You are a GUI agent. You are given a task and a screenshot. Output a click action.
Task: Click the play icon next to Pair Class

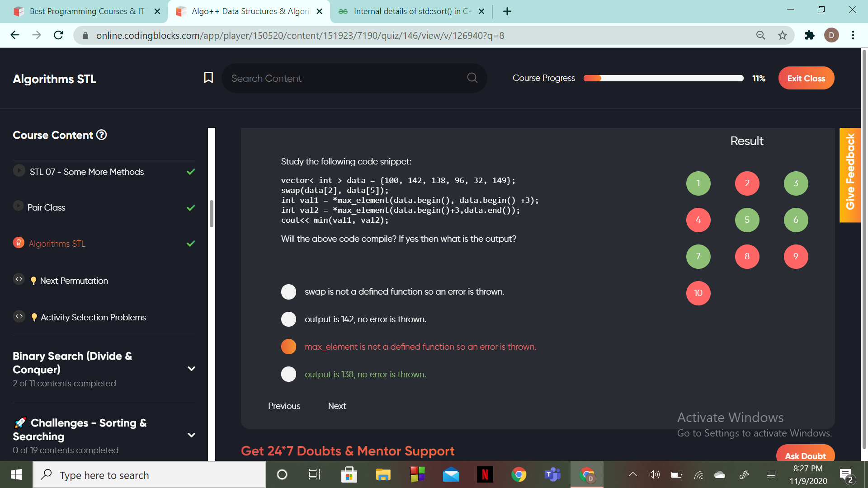coord(18,206)
